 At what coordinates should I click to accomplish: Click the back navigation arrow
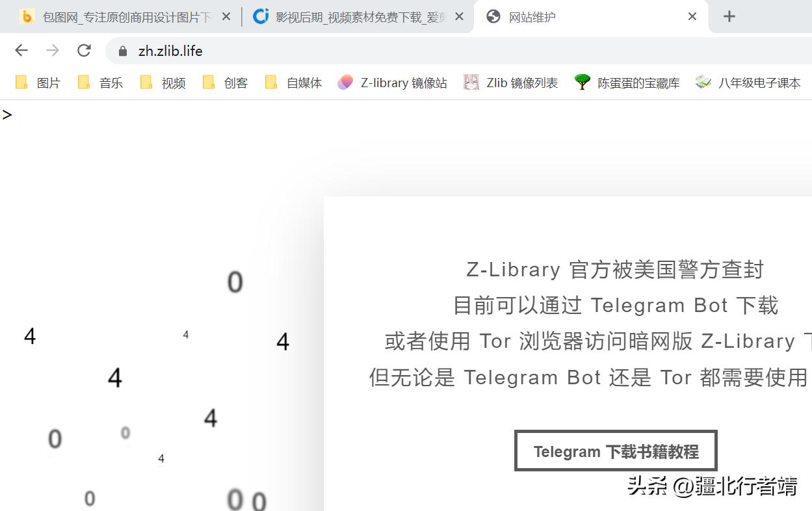tap(21, 50)
